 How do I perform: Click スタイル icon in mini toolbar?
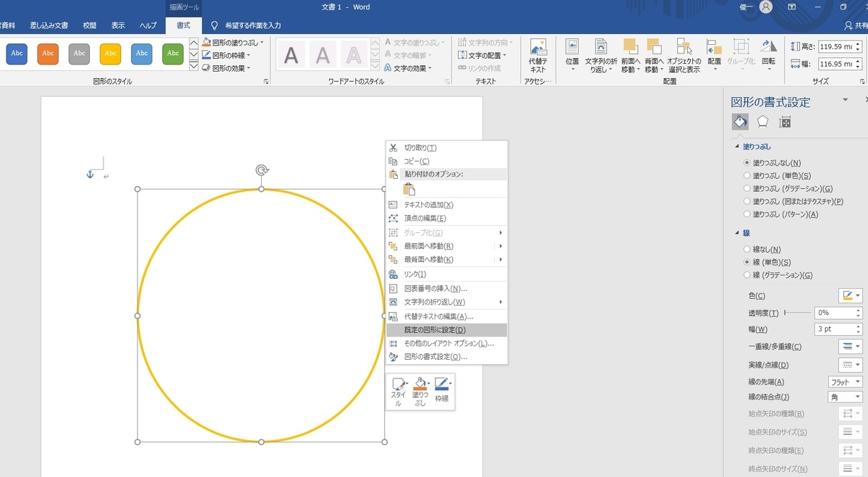click(399, 392)
